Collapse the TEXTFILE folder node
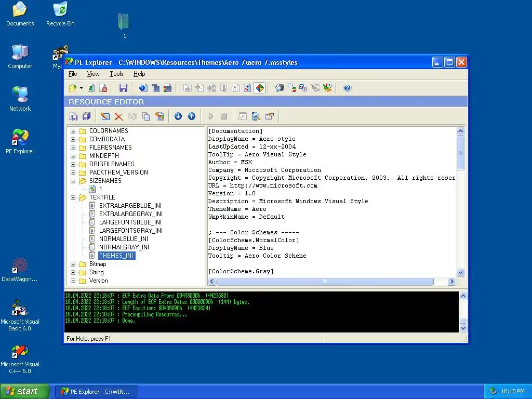 click(x=73, y=197)
